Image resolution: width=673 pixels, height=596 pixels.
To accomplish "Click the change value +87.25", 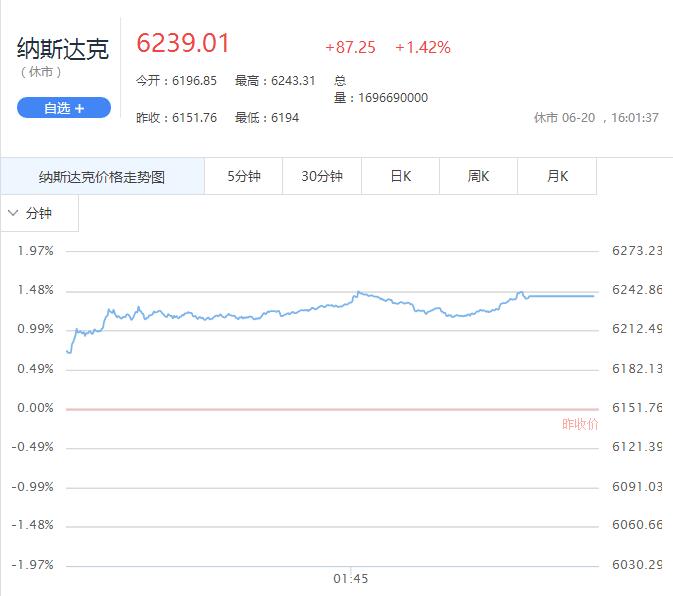I will click(x=350, y=47).
